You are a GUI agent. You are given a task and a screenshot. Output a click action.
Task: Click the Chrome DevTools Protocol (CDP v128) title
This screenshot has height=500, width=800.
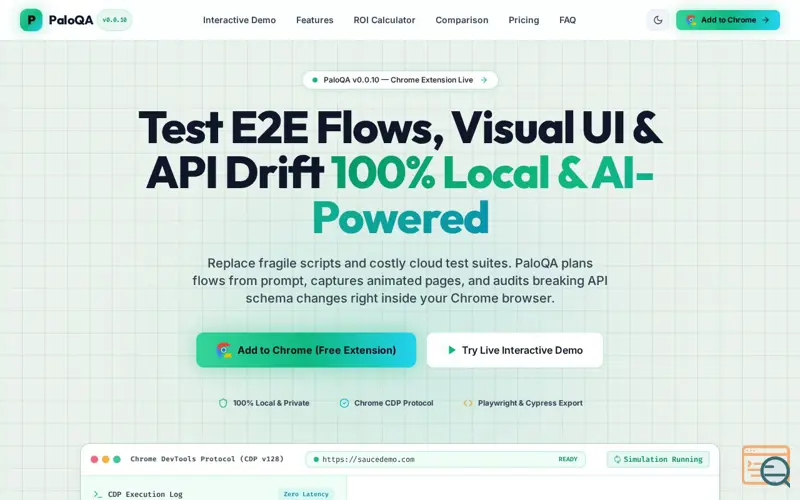207,459
